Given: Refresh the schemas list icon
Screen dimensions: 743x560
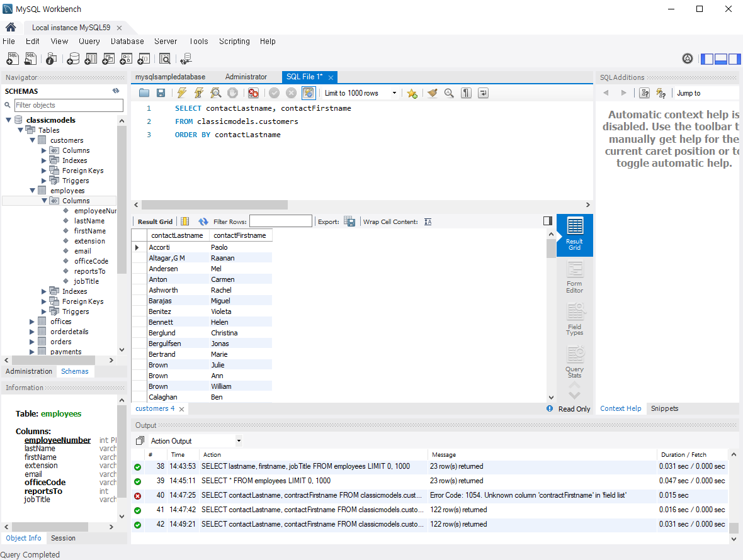Looking at the screenshot, I should 116,91.
